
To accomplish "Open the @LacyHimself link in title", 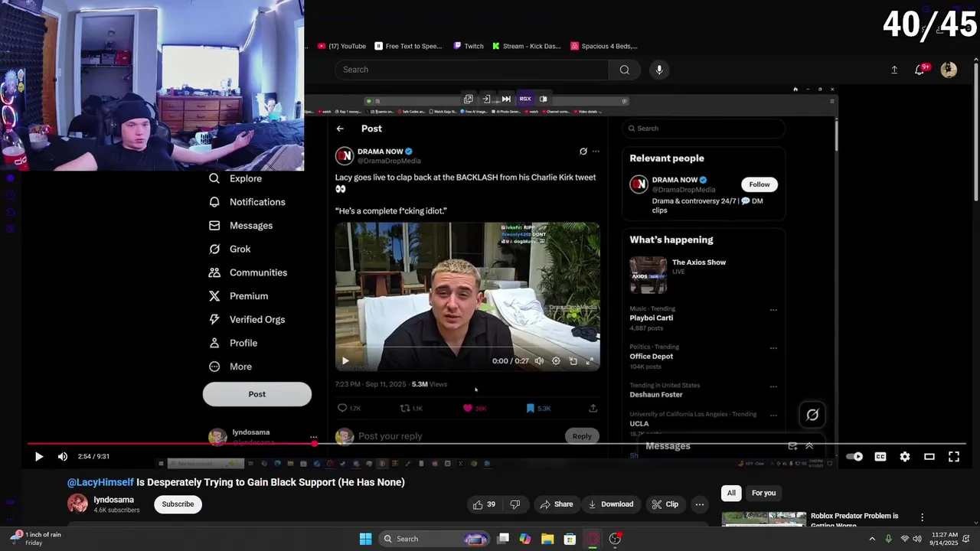I will point(100,482).
